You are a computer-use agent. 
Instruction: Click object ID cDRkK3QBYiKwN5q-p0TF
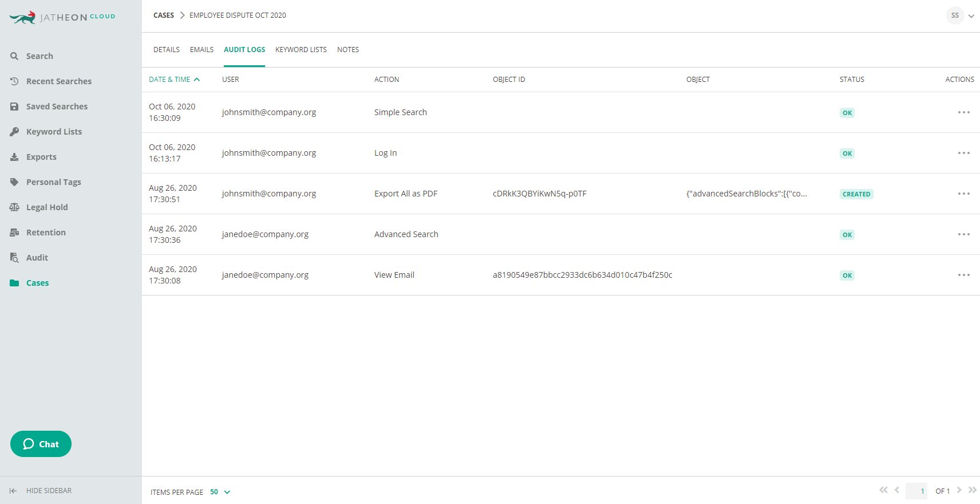[x=540, y=194]
